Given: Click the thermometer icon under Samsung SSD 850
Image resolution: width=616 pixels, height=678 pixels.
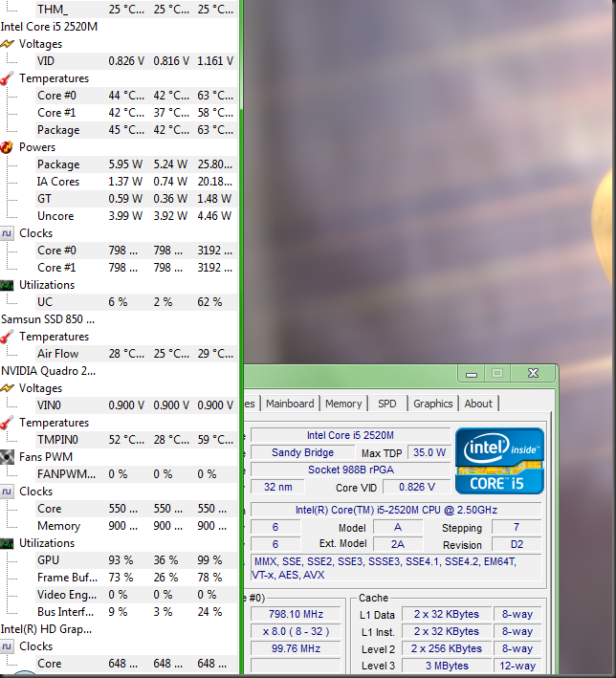Looking at the screenshot, I should coord(7,337).
